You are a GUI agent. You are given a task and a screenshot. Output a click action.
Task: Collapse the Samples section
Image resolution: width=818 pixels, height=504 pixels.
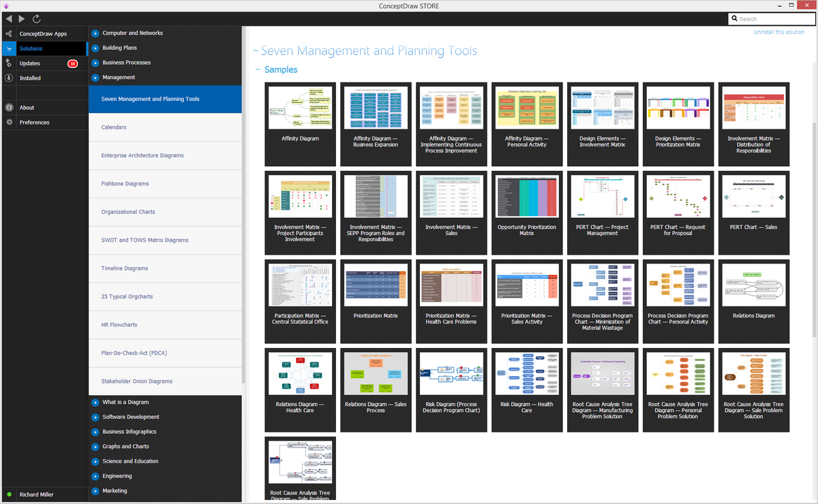click(258, 69)
